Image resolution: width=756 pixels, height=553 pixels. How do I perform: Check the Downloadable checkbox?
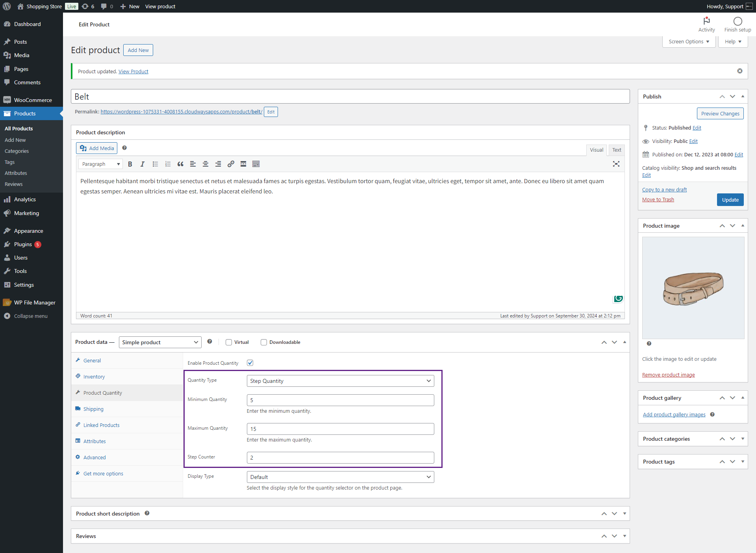click(x=264, y=342)
